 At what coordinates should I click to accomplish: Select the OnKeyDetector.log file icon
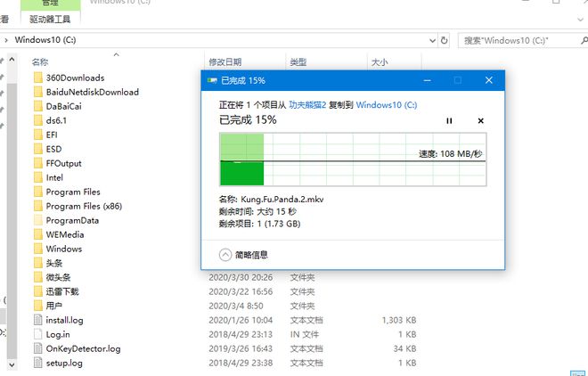point(38,348)
